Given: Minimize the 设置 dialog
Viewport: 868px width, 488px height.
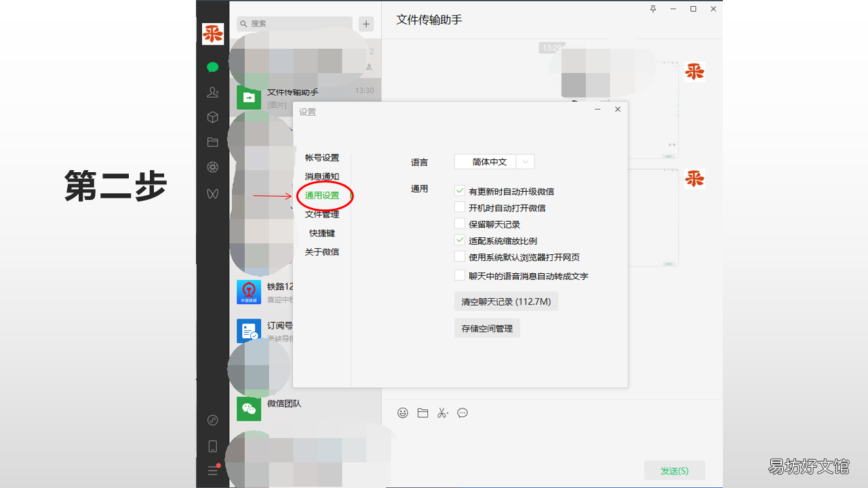Looking at the screenshot, I should click(598, 109).
